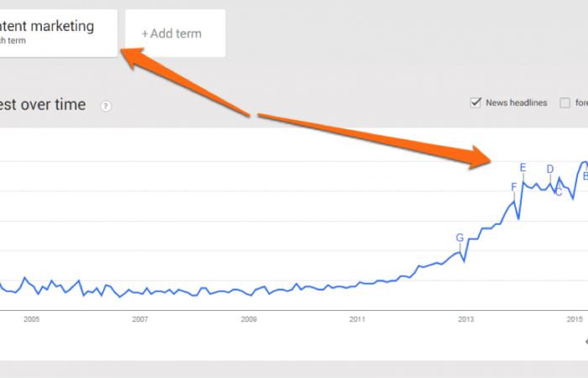Click the Interest over time heading
This screenshot has height=378, width=588.
click(x=43, y=104)
